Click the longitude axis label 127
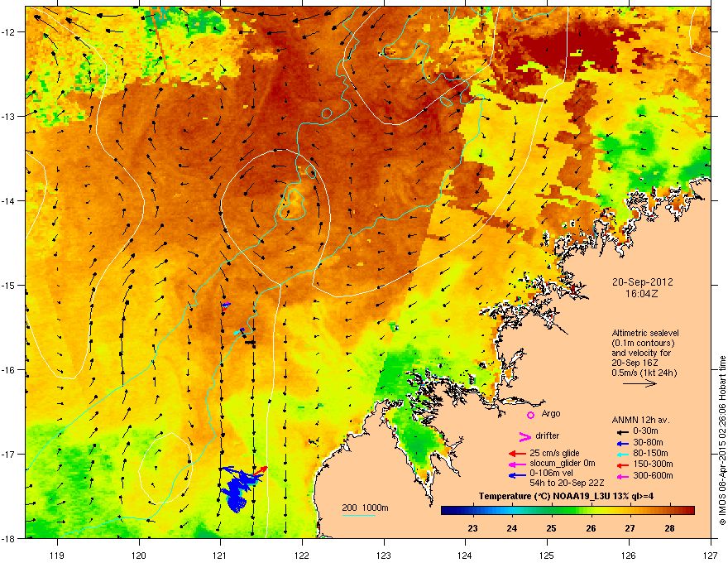728x563 pixels. pyautogui.click(x=711, y=555)
